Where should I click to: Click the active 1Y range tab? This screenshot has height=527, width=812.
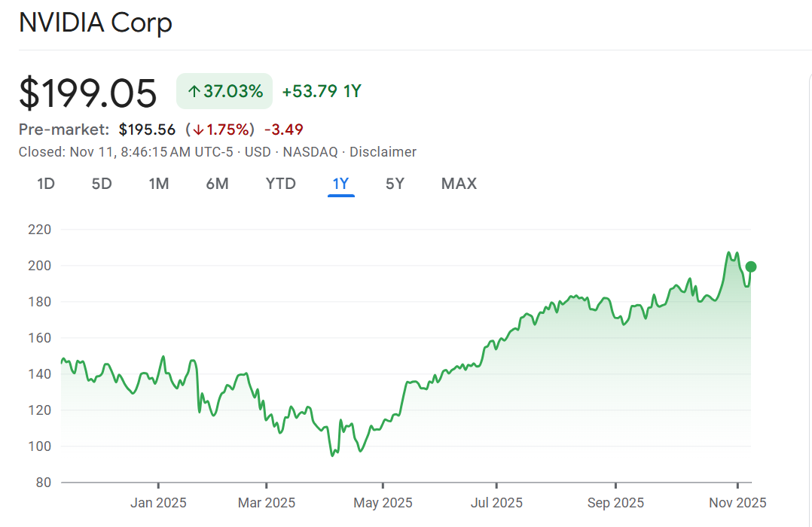[340, 184]
